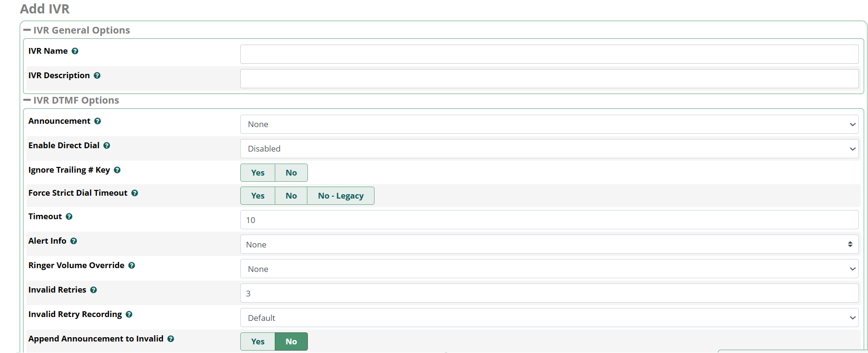Set Append Announcement to Invalid to No
Viewport: 868px width, 353px height.
(291, 341)
